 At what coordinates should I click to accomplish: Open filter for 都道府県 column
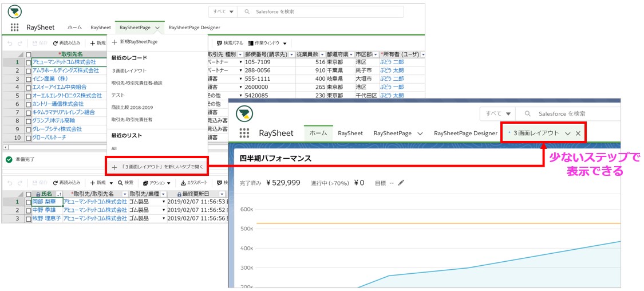pos(351,54)
